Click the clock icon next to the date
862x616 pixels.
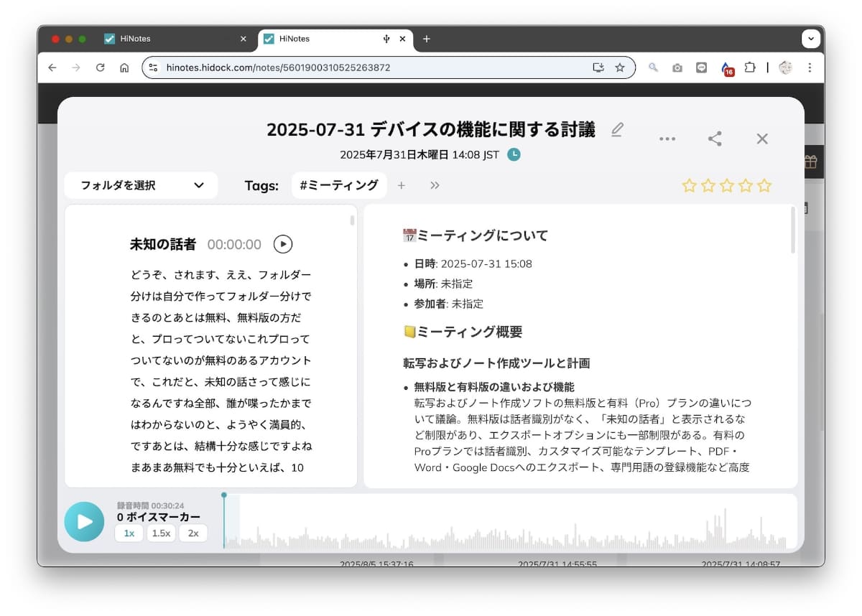(x=514, y=154)
